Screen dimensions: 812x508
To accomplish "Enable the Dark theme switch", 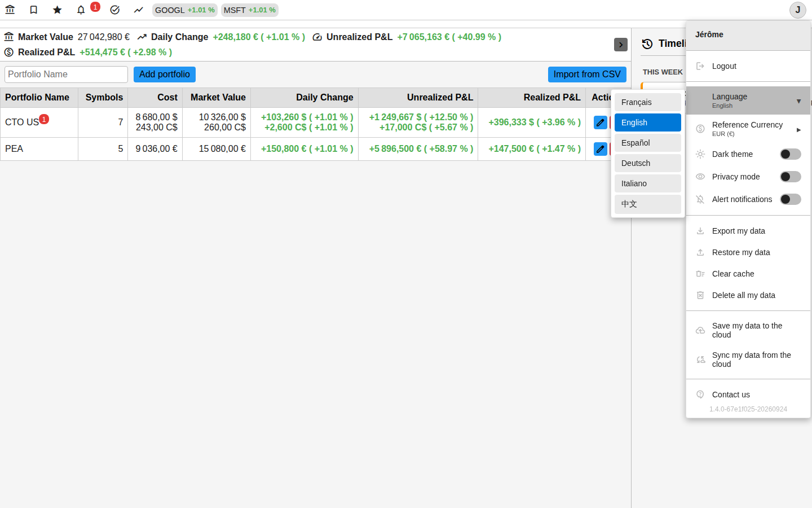I will [791, 154].
